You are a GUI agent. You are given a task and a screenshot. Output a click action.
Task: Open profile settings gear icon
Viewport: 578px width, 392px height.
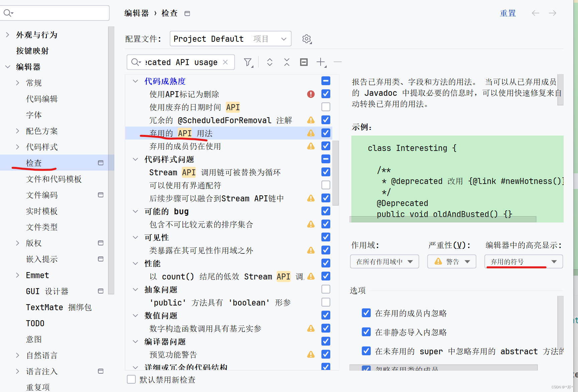[307, 39]
